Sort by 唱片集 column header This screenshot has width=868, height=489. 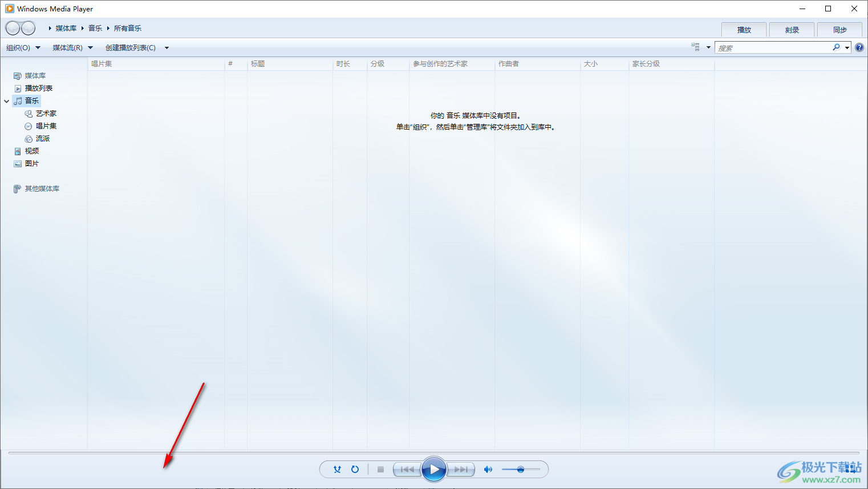coord(156,64)
